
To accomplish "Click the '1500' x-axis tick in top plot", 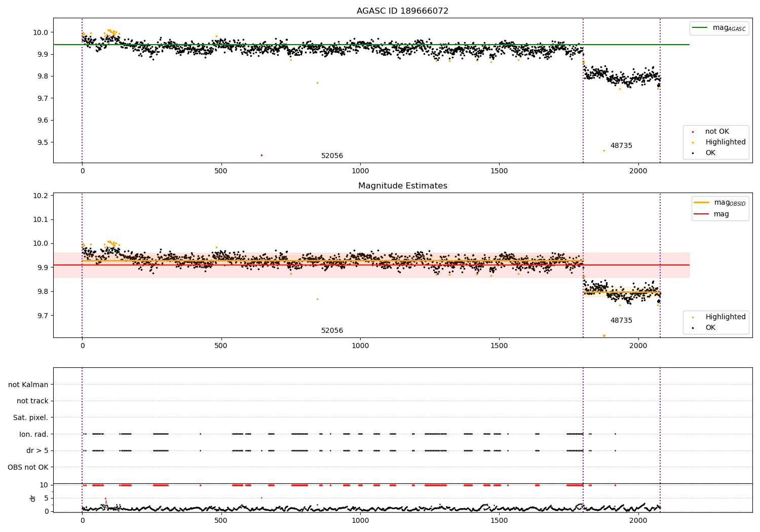I will pos(499,171).
